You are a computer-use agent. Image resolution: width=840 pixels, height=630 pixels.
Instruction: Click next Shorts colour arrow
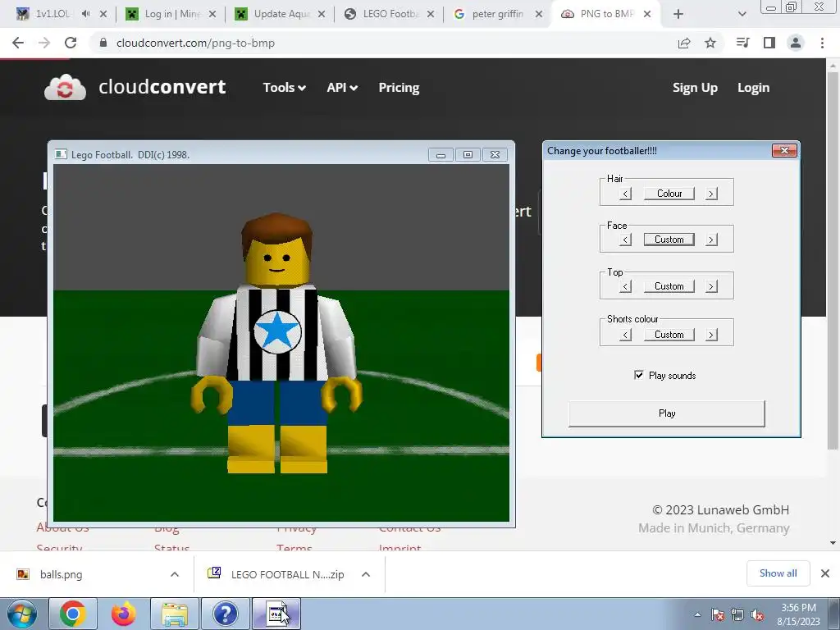click(x=711, y=335)
